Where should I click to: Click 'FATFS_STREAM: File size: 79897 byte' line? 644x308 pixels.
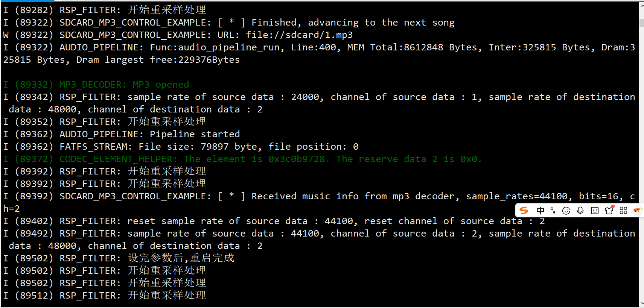181,147
